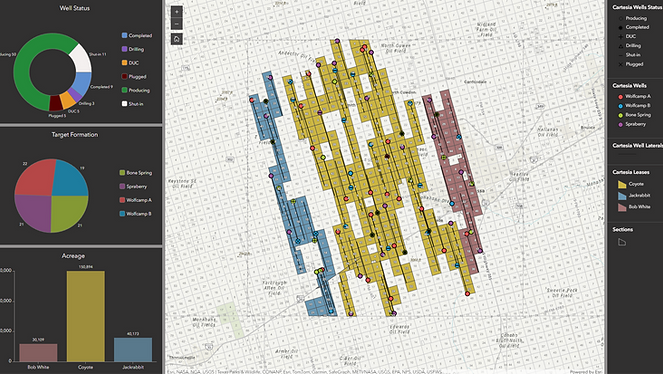The image size is (663, 374).
Task: Click the white Shut-in donut segment
Action: 81,58
